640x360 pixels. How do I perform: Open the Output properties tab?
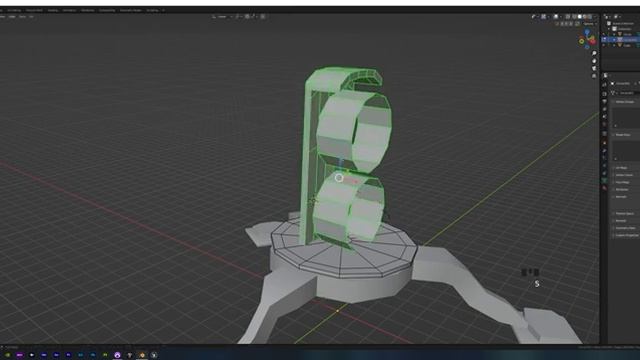604,102
